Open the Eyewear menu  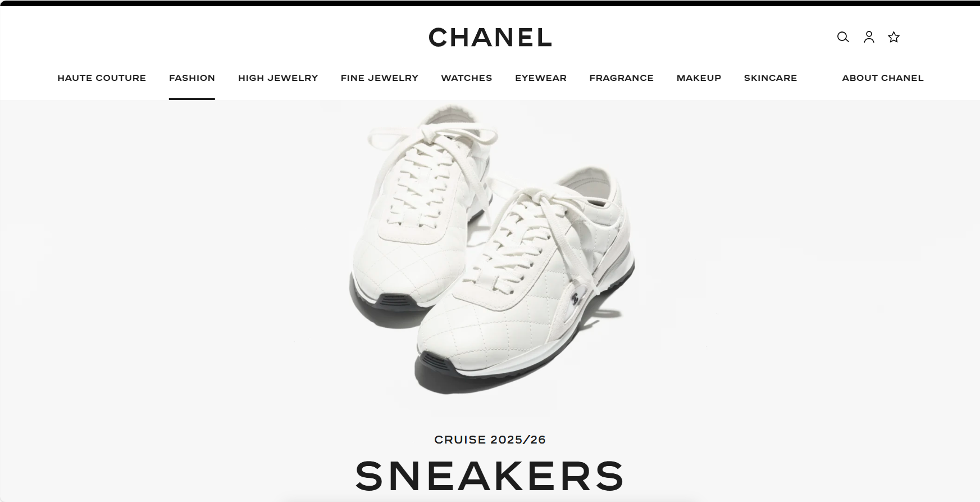(x=541, y=78)
